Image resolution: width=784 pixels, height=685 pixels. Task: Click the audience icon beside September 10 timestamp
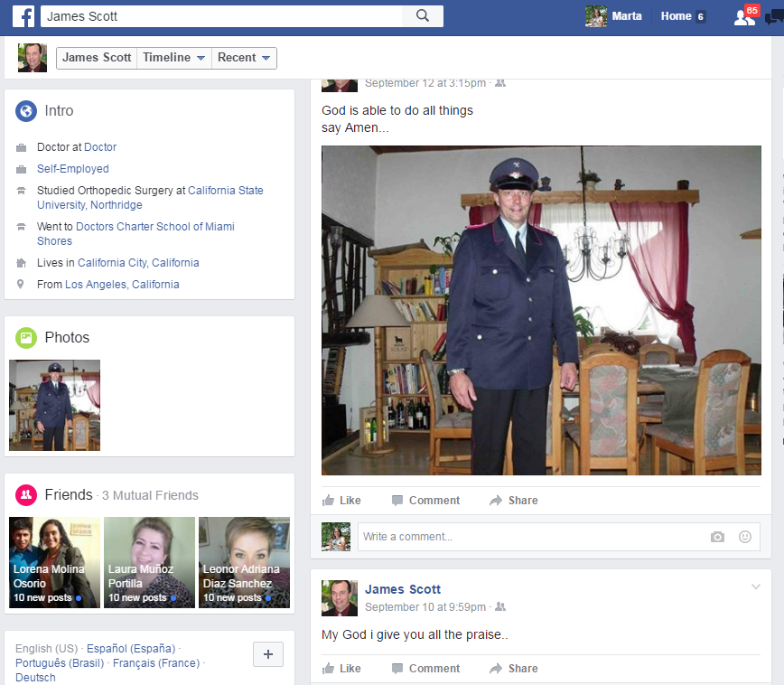point(499,607)
